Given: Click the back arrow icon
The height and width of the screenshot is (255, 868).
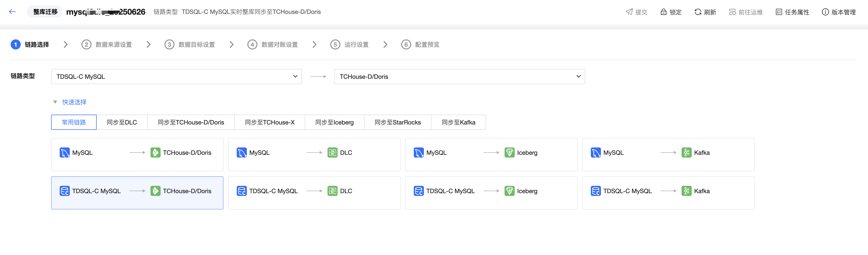Looking at the screenshot, I should point(12,12).
